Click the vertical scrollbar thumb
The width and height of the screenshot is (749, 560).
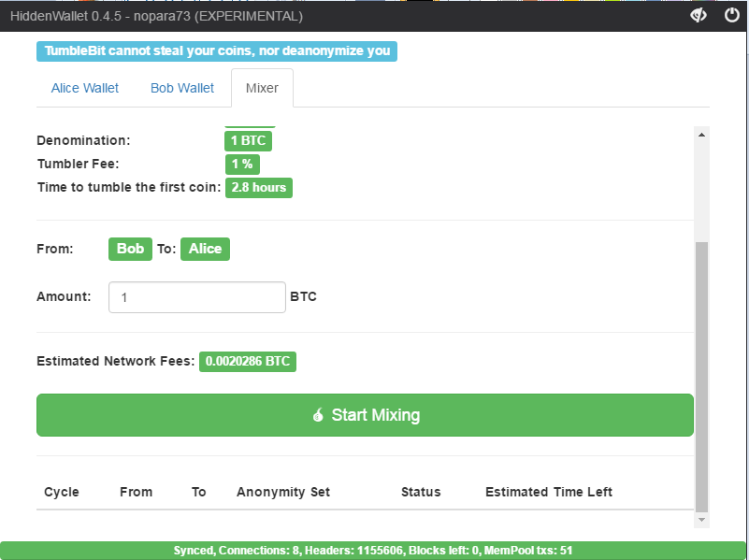pyautogui.click(x=701, y=377)
